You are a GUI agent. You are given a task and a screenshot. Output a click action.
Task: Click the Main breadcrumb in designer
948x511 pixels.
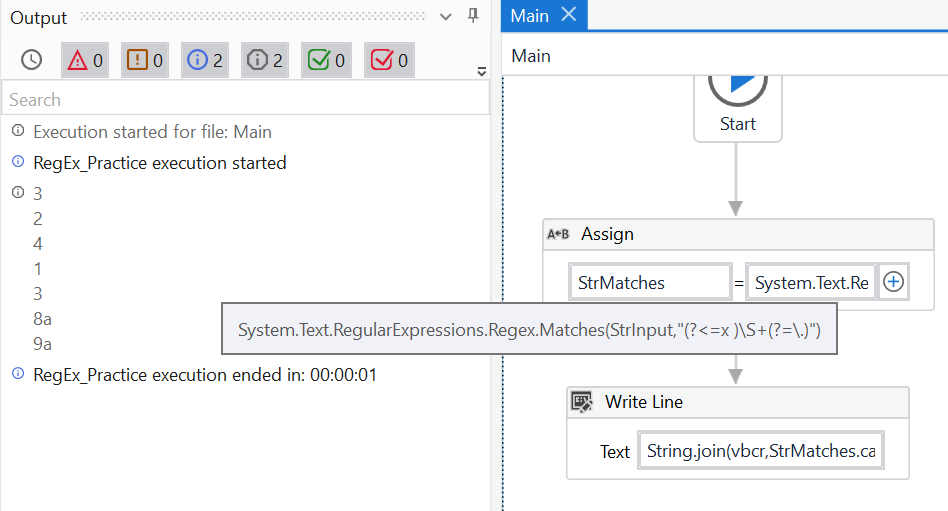tap(531, 56)
